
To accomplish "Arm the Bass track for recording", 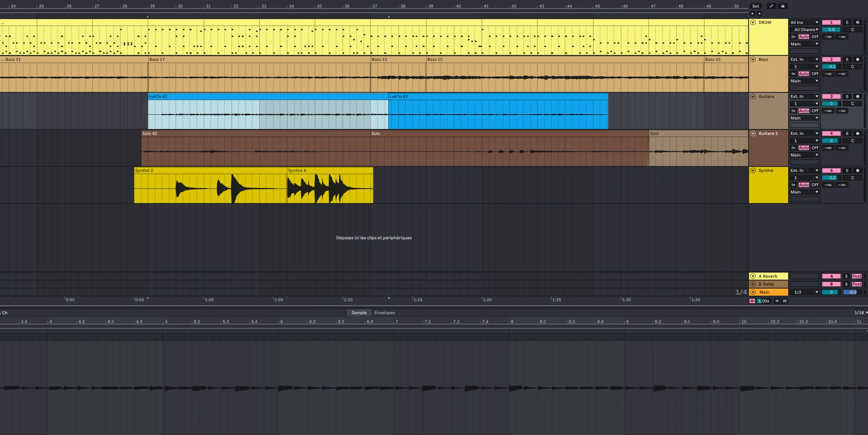I will click(858, 59).
